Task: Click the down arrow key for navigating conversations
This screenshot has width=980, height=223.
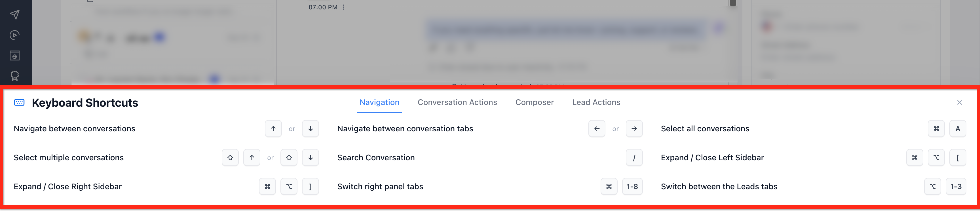Action: (311, 129)
